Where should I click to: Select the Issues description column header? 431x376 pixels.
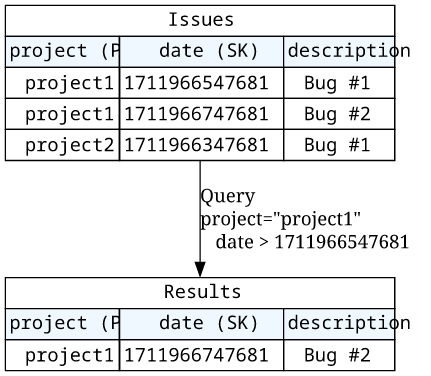point(339,51)
